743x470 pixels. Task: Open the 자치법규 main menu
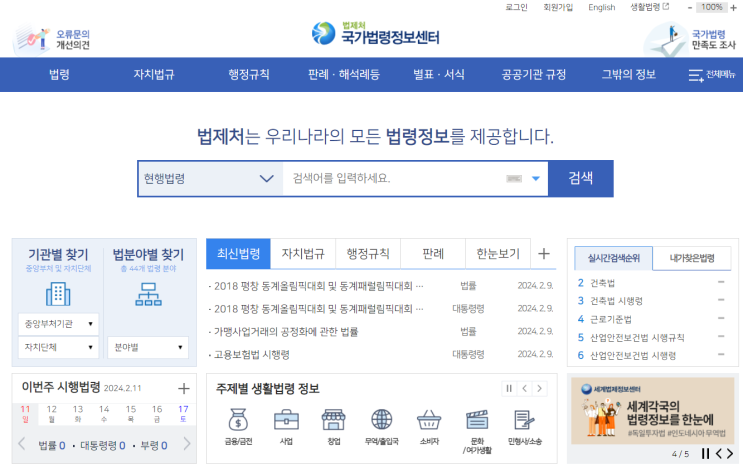tap(154, 74)
